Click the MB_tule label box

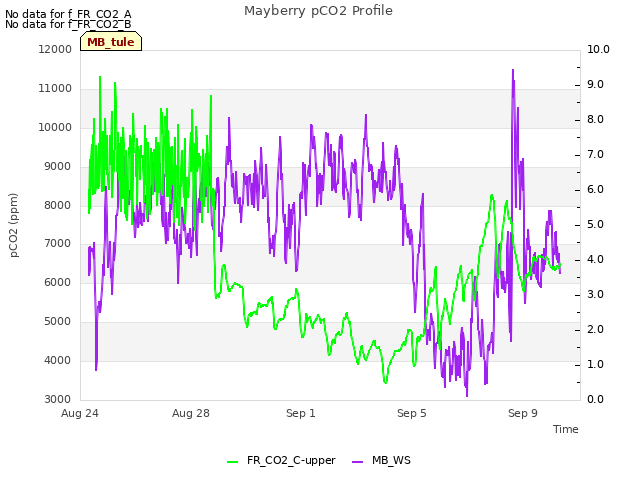pos(111,41)
